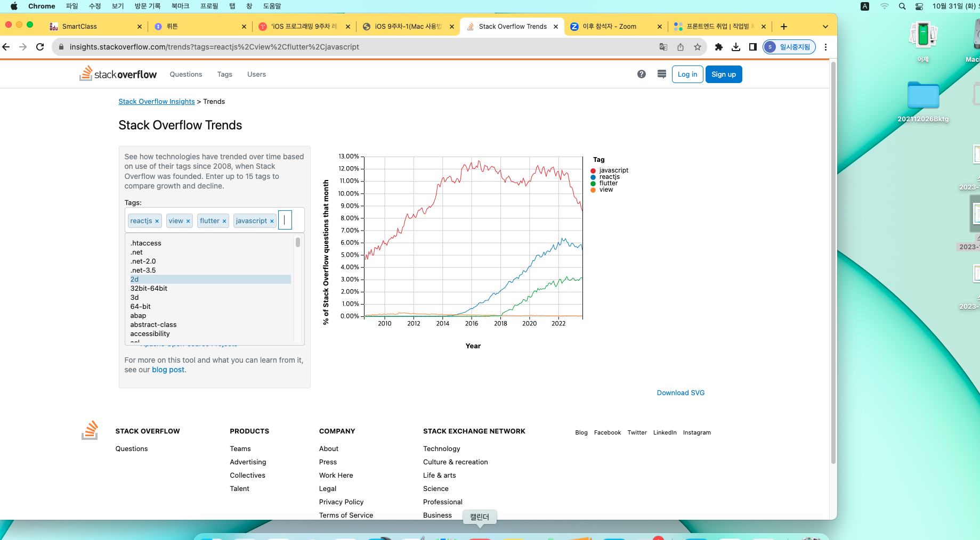This screenshot has height=540, width=980.
Task: Go back in Chrome
Action: coord(6,47)
